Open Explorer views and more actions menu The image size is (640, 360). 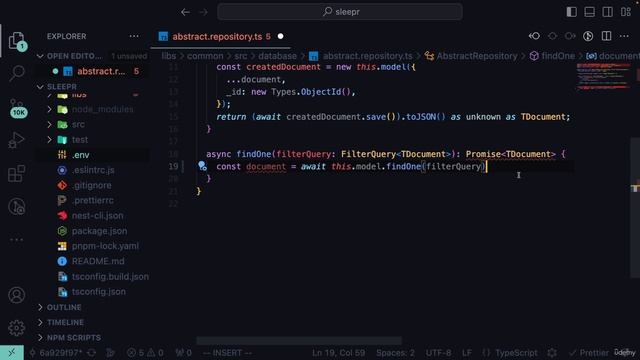(134, 36)
